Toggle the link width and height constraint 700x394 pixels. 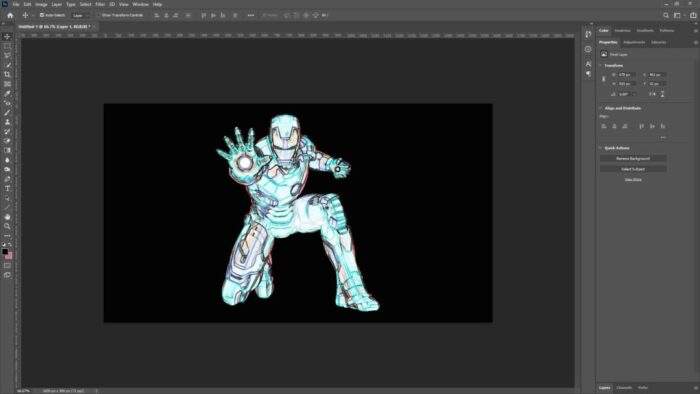tap(604, 79)
